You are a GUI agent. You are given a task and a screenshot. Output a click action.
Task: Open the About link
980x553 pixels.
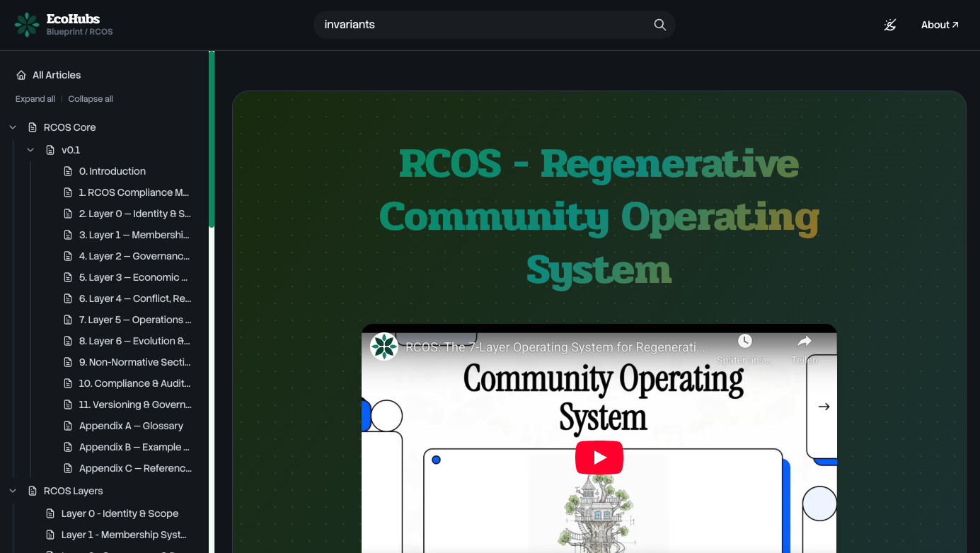[940, 25]
